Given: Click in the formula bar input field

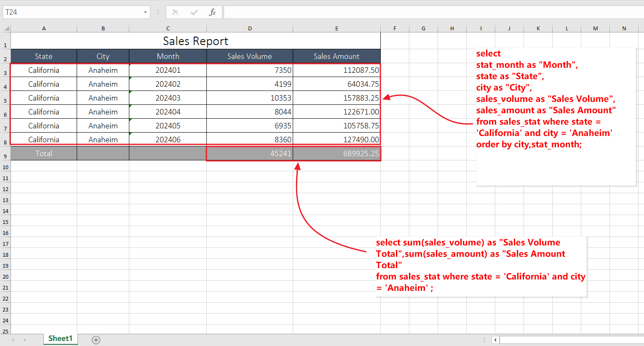Looking at the screenshot, I should point(433,12).
